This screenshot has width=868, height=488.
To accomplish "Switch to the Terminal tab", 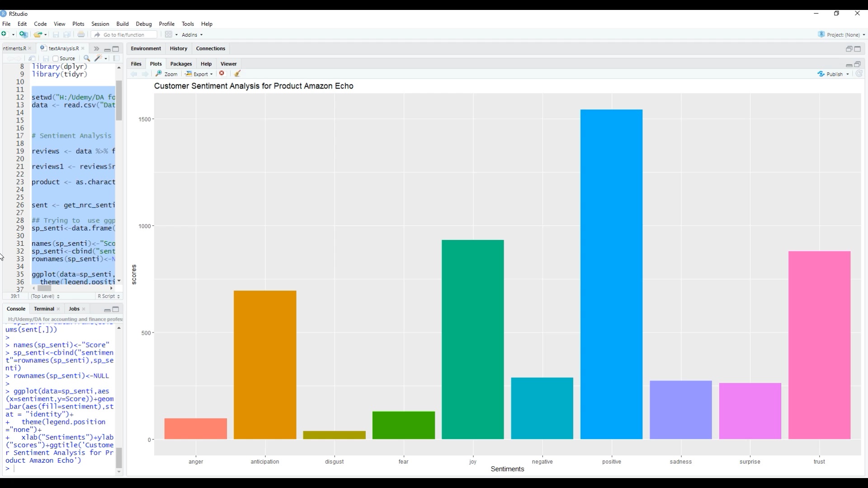I will coord(44,309).
